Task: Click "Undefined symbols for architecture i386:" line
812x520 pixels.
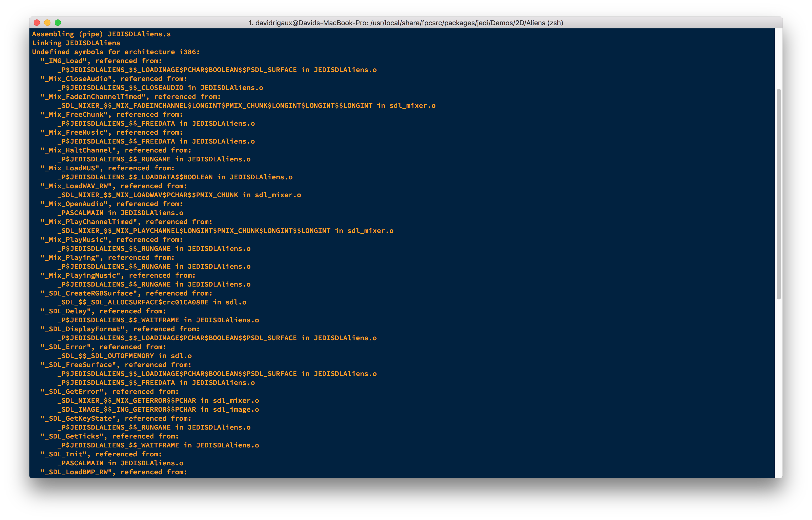Action: (x=116, y=52)
